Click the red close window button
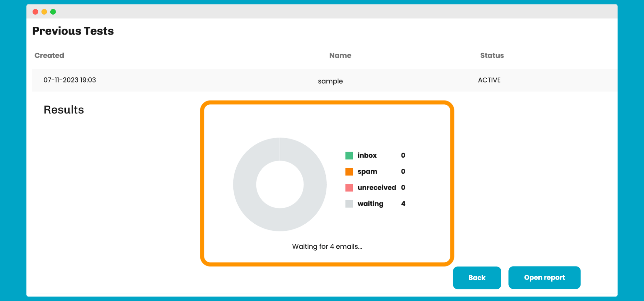The width and height of the screenshot is (644, 301). pyautogui.click(x=35, y=12)
